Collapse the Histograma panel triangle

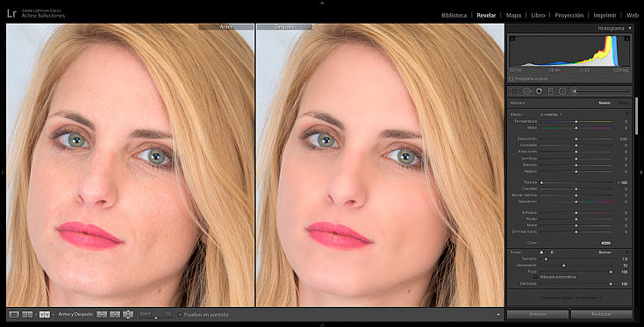630,28
